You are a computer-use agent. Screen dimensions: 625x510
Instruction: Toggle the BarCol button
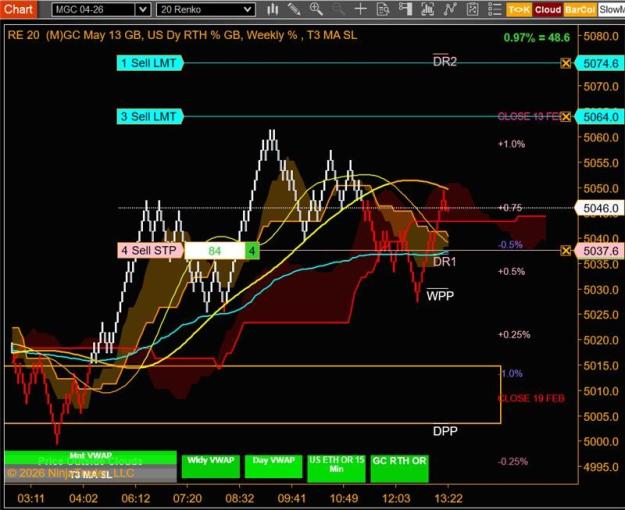point(580,10)
